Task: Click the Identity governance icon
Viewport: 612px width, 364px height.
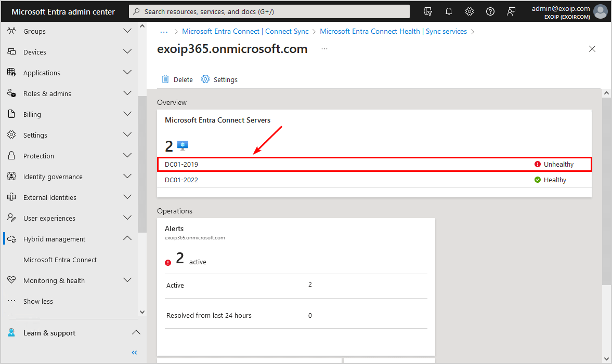Action: point(11,176)
